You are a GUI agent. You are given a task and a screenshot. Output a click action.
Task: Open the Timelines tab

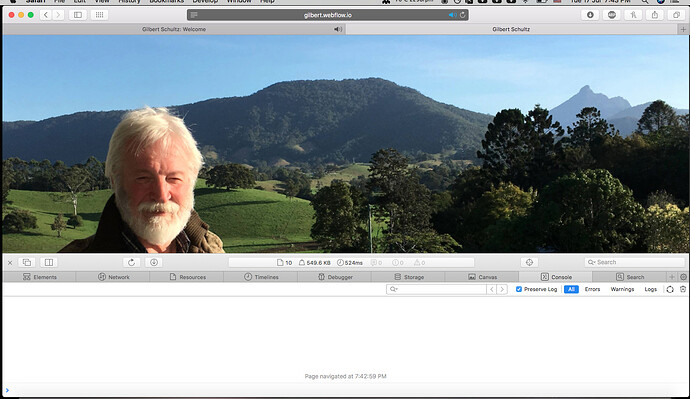click(261, 277)
